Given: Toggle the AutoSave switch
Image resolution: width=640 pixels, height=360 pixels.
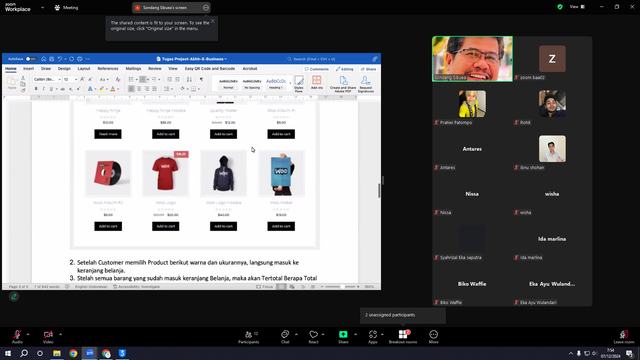Looking at the screenshot, I should point(31,59).
